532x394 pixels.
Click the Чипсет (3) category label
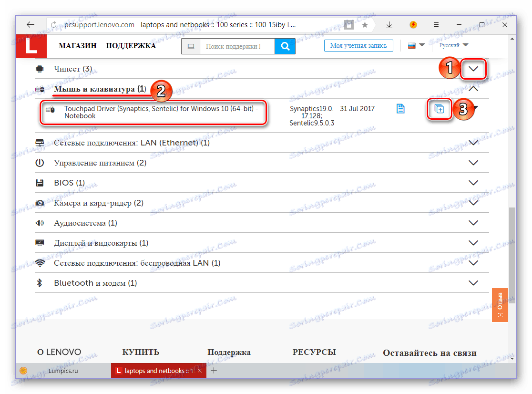tap(73, 69)
